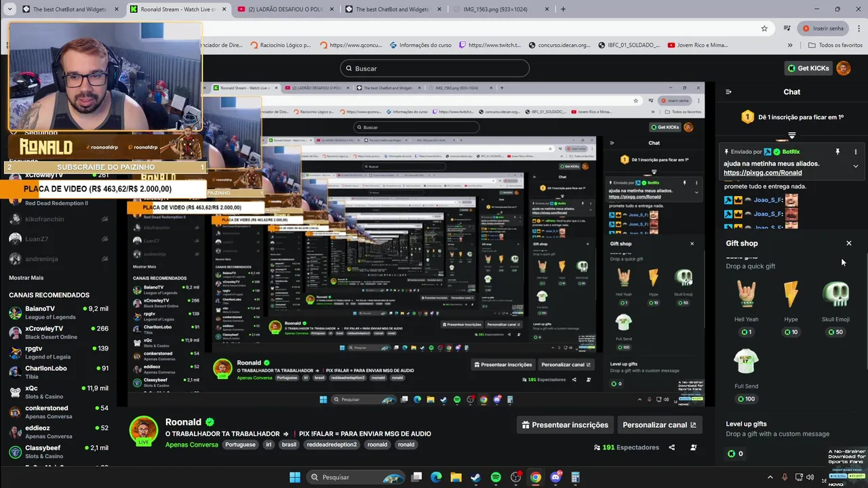Select the Hype lightning gift
The image size is (868, 488).
(x=791, y=308)
